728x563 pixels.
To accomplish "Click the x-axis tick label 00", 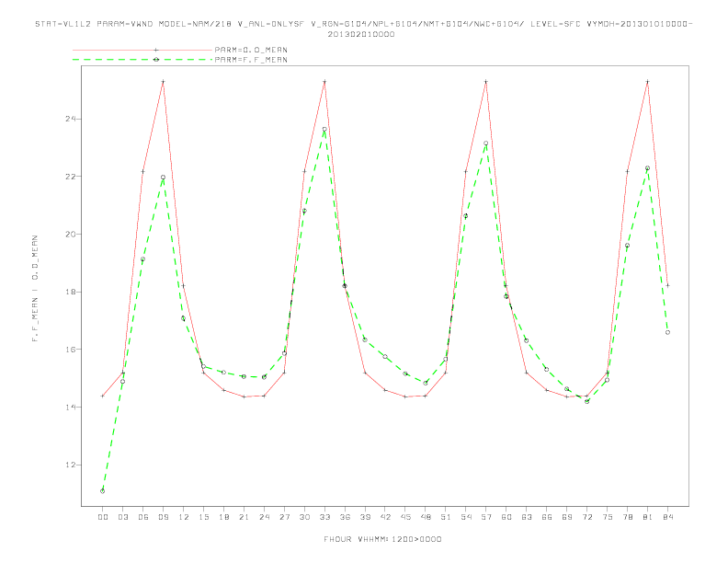I will tap(103, 517).
